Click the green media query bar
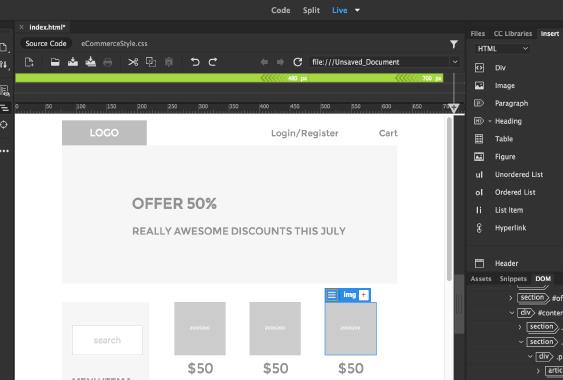The image size is (563, 380). (229, 78)
